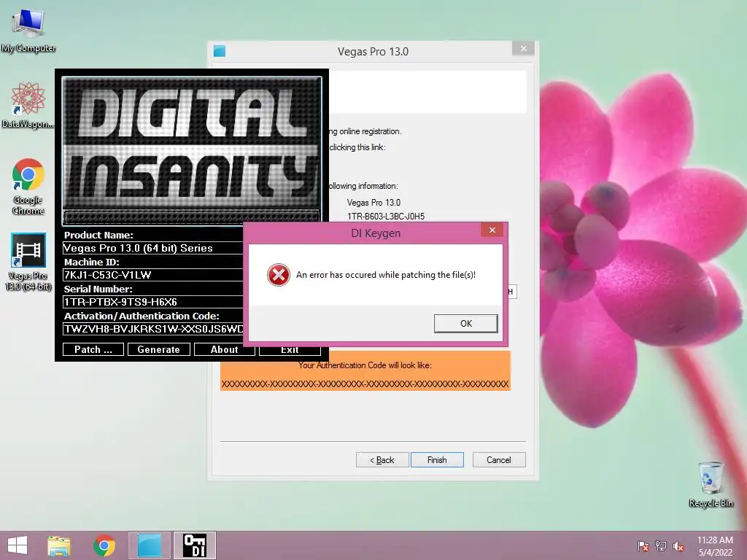
Task: Click the Vegas Pro 13.0 title bar icon
Action: (220, 51)
